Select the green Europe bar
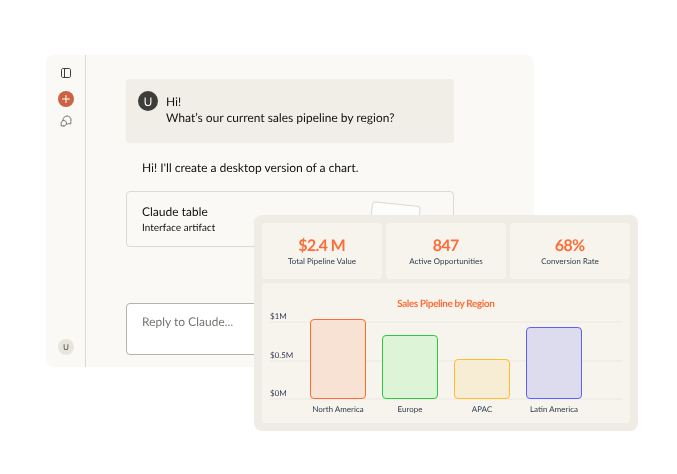677x474 pixels. pyautogui.click(x=410, y=367)
